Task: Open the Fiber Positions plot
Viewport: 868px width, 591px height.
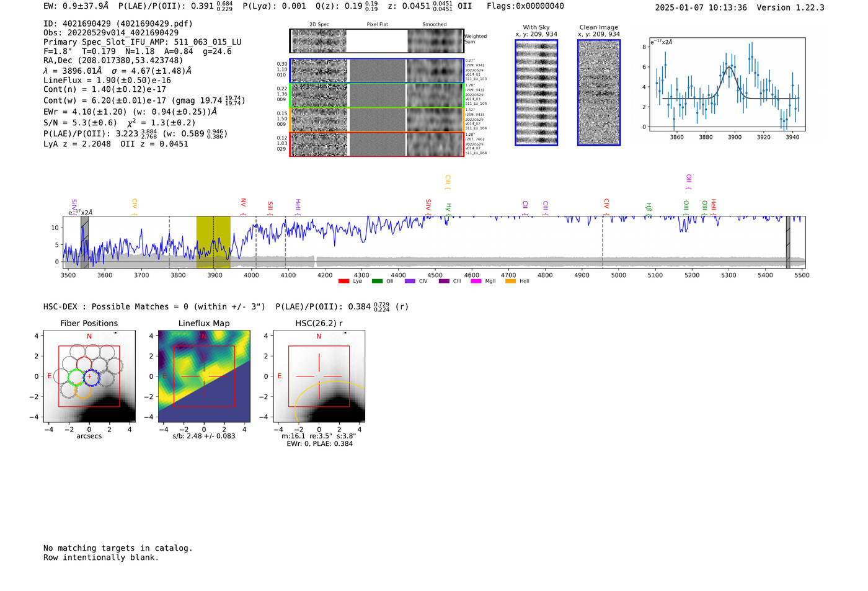Action: [x=89, y=376]
